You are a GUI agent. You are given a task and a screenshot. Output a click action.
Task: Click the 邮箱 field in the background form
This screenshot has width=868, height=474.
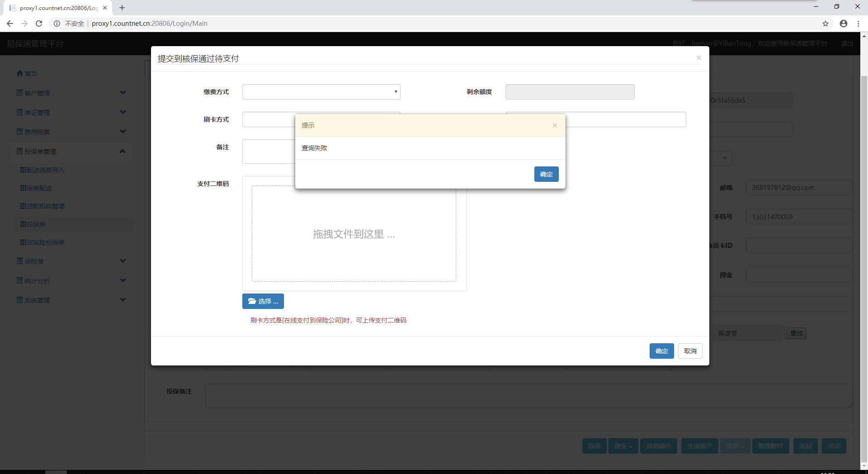point(799,188)
